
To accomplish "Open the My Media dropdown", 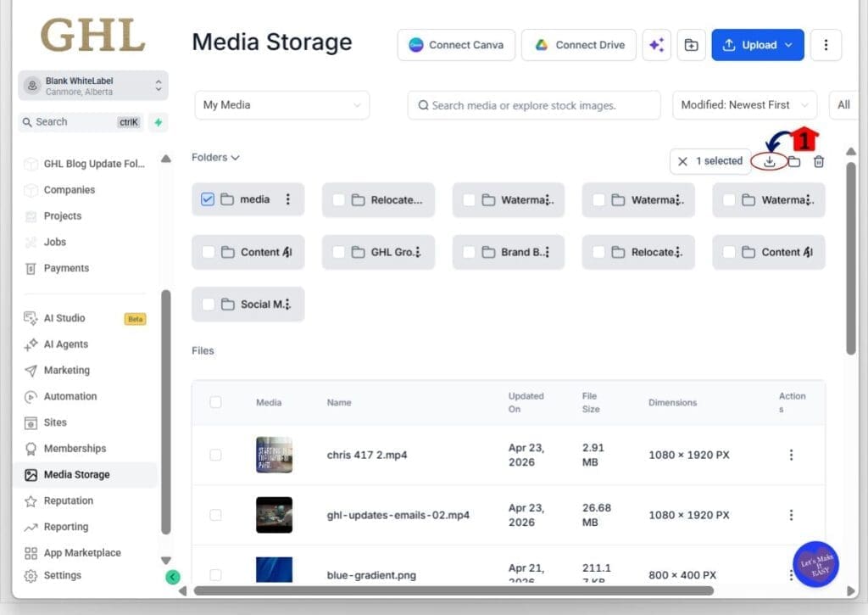I will [x=281, y=104].
